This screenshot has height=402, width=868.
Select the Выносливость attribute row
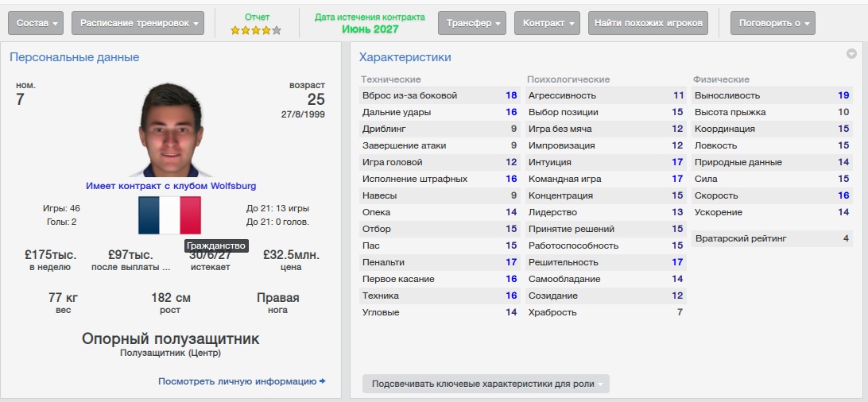(x=771, y=95)
